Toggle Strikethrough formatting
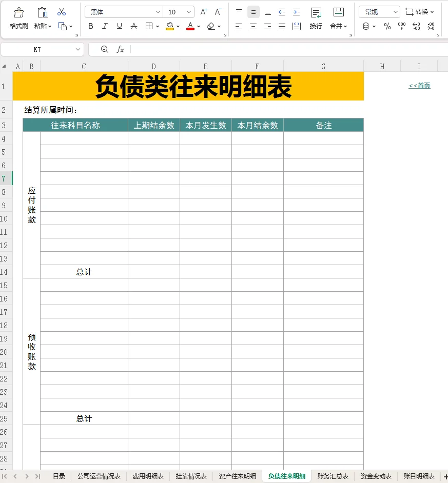448x483 pixels. point(134,26)
